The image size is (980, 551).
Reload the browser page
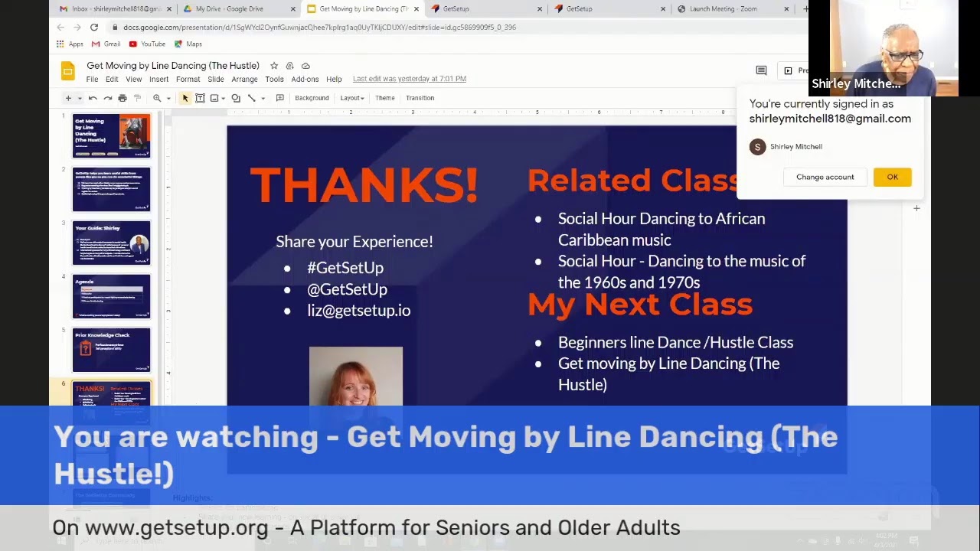pyautogui.click(x=94, y=27)
